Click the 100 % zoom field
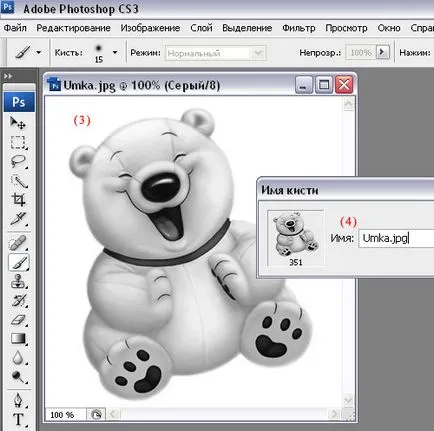The image size is (434, 431). click(x=65, y=415)
